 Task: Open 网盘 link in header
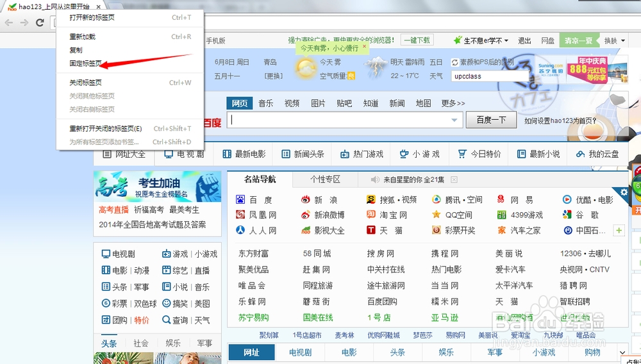(548, 40)
